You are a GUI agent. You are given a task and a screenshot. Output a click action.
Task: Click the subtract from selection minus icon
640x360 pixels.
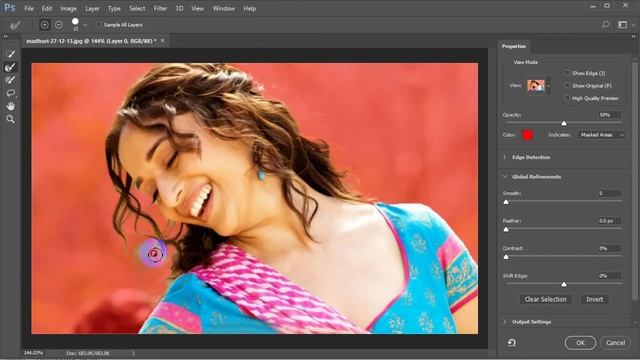click(x=59, y=25)
